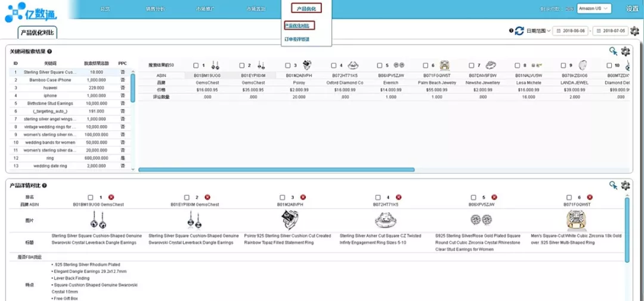Click product image of compared item B01BM19UG0
The height and width of the screenshot is (301, 644).
98,220
